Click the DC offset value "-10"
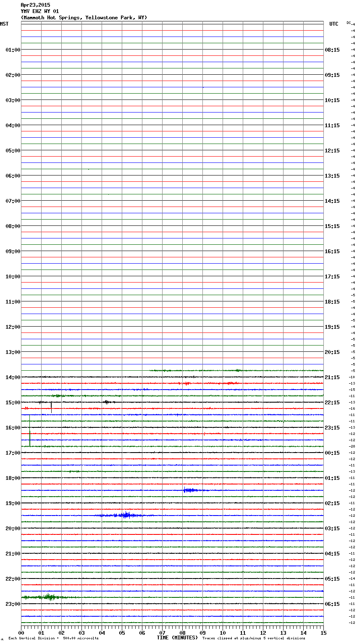Viewport: 357px width, 644px height. (352, 377)
